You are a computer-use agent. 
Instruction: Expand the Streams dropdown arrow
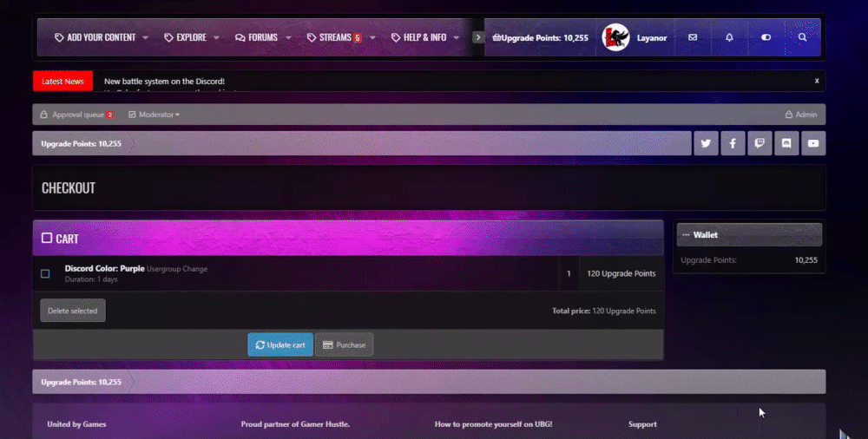point(372,37)
